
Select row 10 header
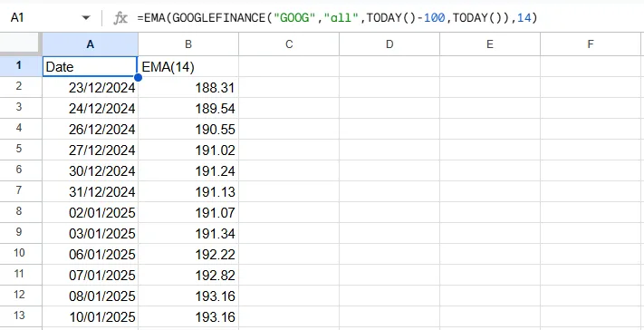click(x=21, y=254)
